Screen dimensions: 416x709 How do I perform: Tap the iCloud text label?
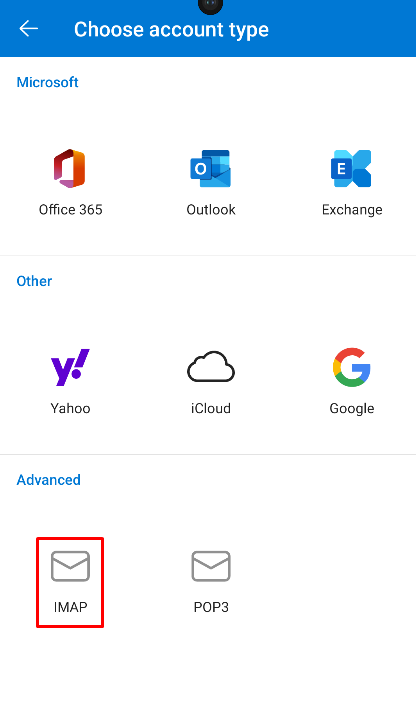[x=211, y=408]
